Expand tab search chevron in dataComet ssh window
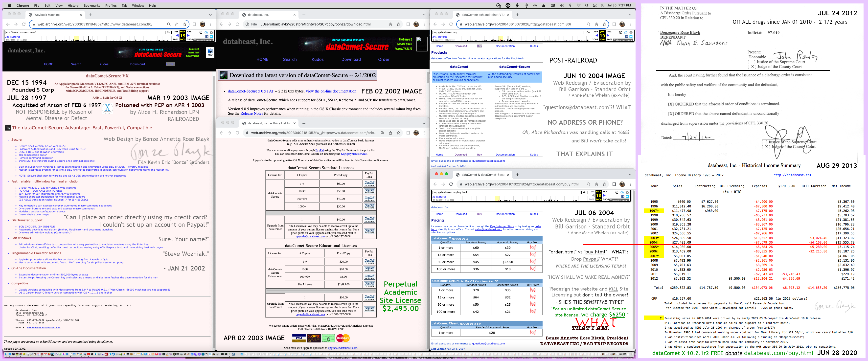Screen dimensions: 868x361 point(630,15)
